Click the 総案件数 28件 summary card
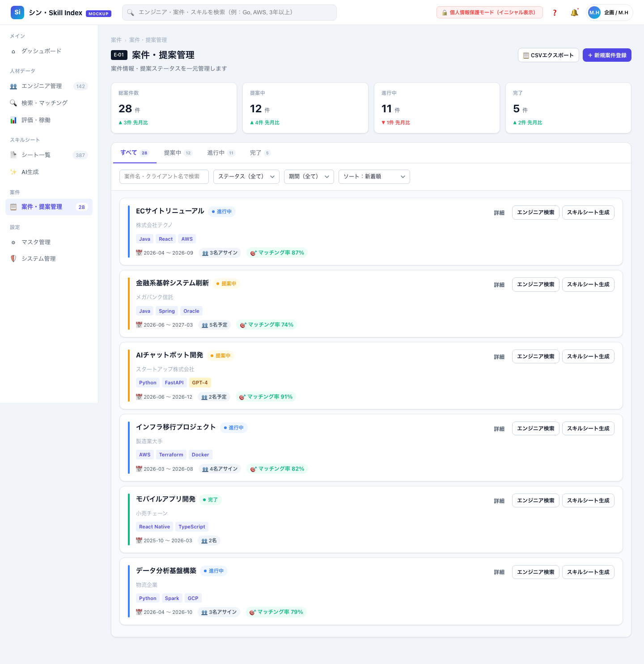The height and width of the screenshot is (664, 644). coord(174,108)
